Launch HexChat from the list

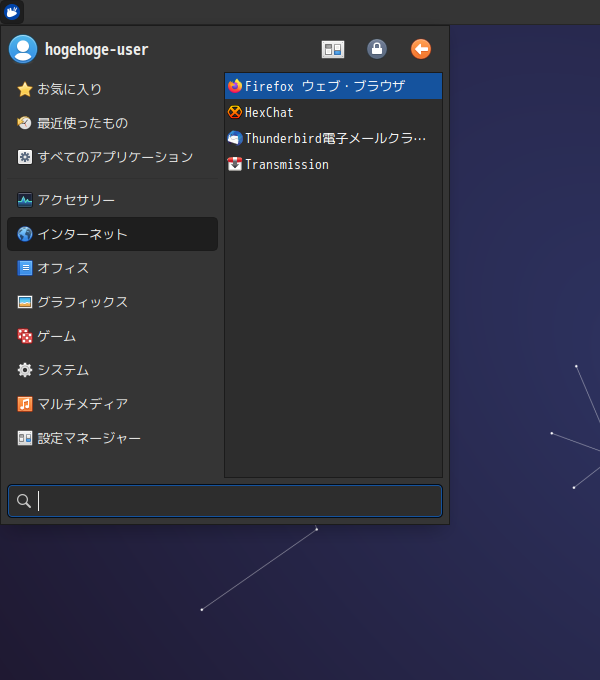333,112
